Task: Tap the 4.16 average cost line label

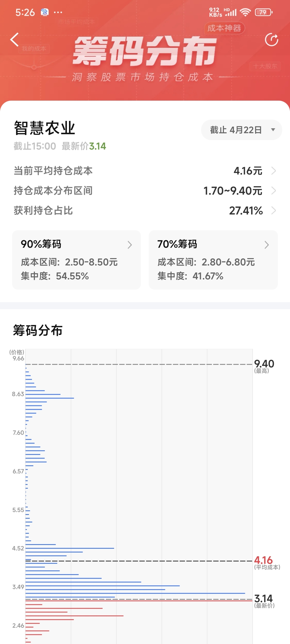Action: (264, 561)
